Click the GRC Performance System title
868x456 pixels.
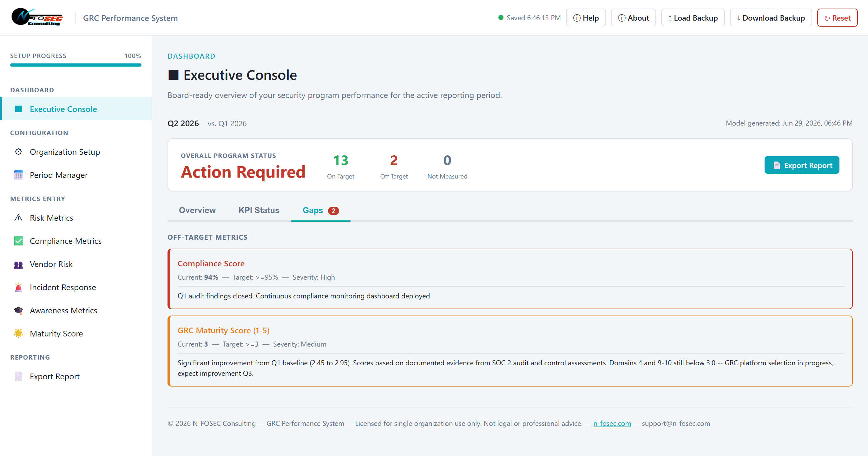pos(130,18)
